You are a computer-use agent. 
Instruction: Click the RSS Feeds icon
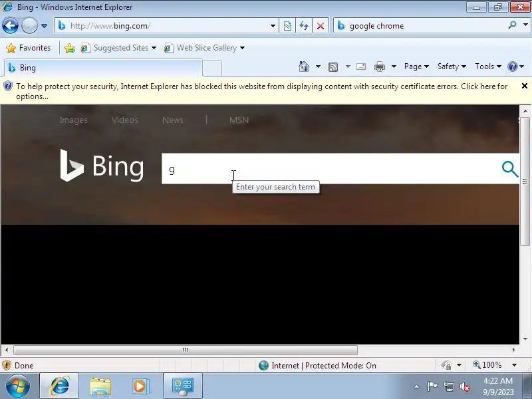333,67
